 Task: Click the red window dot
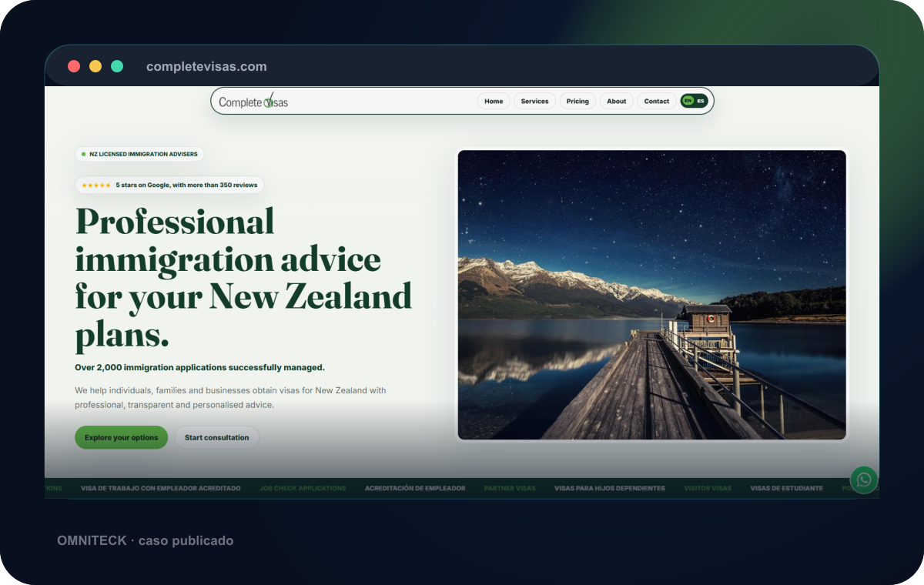[x=74, y=66]
